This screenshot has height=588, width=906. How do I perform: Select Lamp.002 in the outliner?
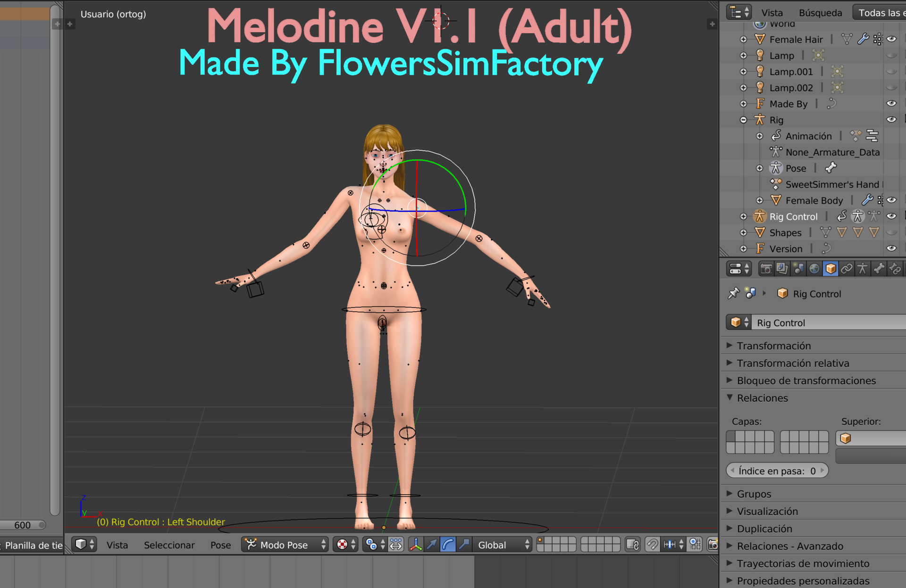(x=791, y=88)
